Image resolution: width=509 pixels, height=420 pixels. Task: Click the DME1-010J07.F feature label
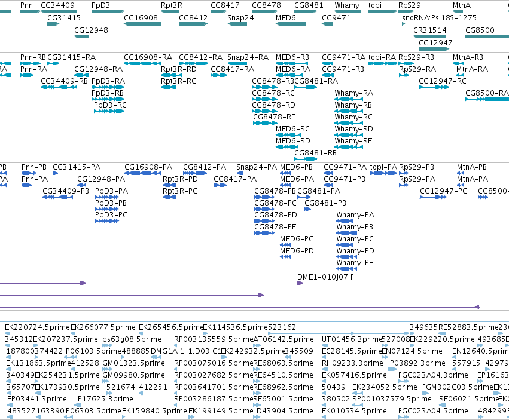click(x=325, y=277)
